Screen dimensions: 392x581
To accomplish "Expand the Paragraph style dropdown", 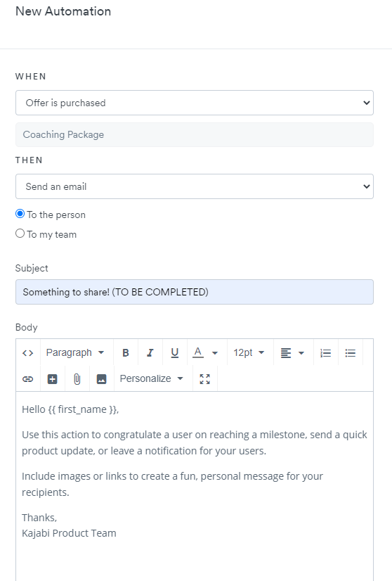I will (75, 353).
